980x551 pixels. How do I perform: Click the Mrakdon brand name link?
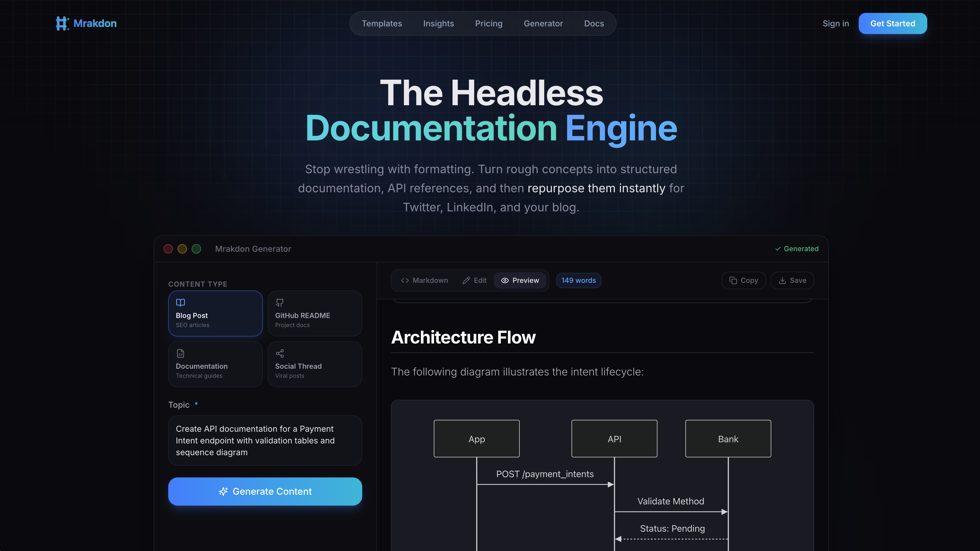[x=95, y=23]
